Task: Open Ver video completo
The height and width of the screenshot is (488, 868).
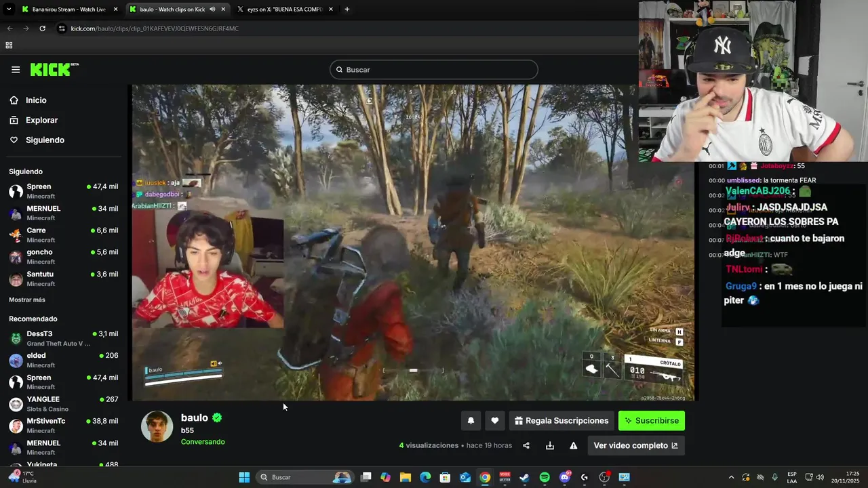Action: tap(636, 445)
